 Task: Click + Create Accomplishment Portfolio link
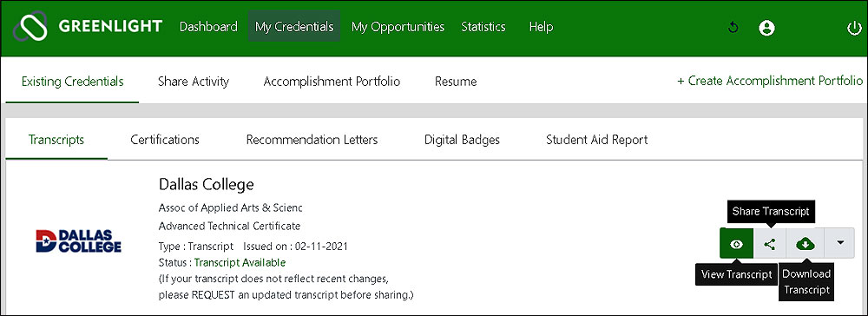coord(770,82)
